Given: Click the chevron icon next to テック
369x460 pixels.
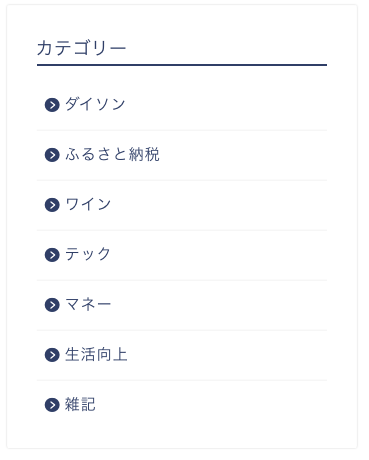Looking at the screenshot, I should click(x=52, y=255).
